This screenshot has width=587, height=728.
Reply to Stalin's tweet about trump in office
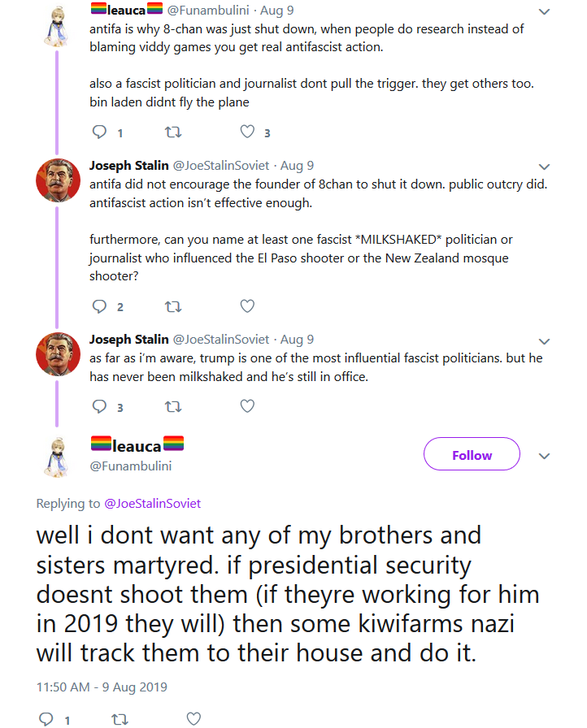tap(99, 407)
